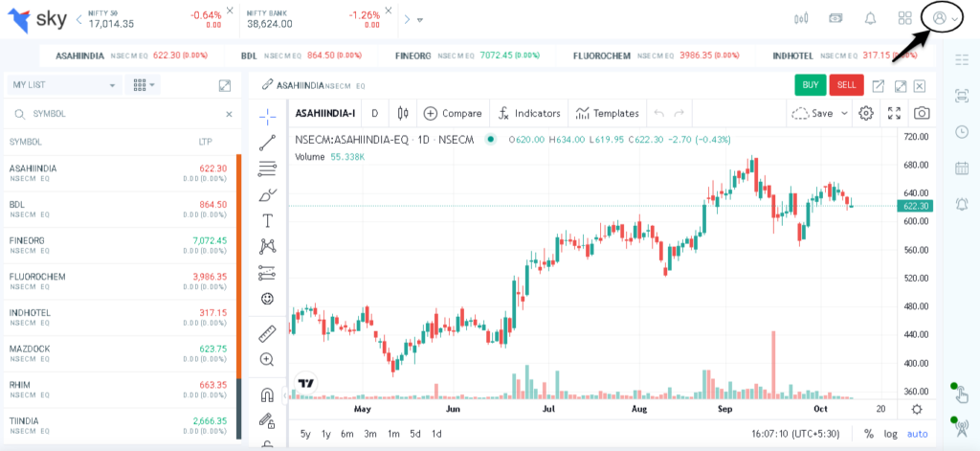Viewport: 980px width, 451px height.
Task: Open candle chart style selector
Action: click(x=403, y=113)
